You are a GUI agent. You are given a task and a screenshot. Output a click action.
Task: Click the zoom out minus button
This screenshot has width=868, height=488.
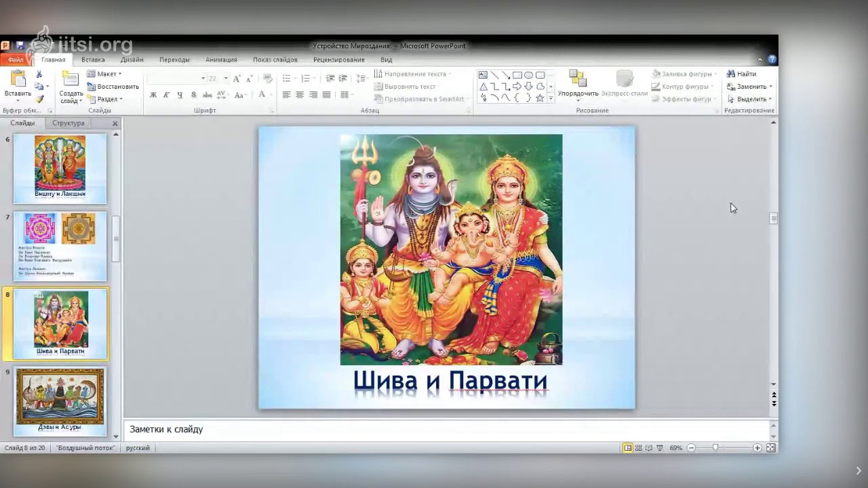[x=691, y=448]
